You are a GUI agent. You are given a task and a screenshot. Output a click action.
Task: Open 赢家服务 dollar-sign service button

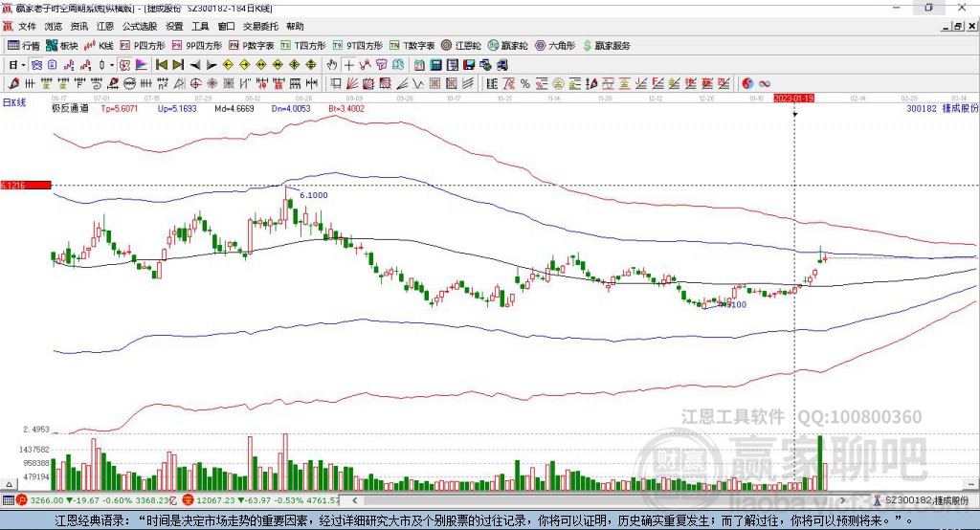click(x=606, y=45)
